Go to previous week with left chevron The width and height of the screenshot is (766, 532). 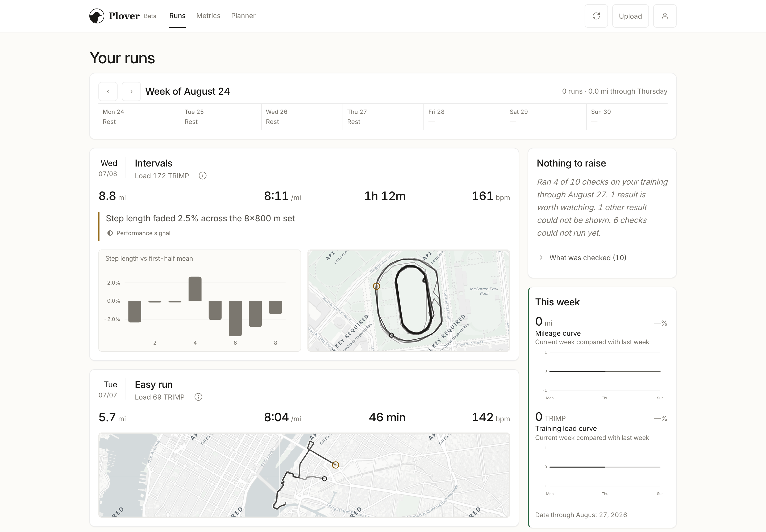tap(108, 91)
